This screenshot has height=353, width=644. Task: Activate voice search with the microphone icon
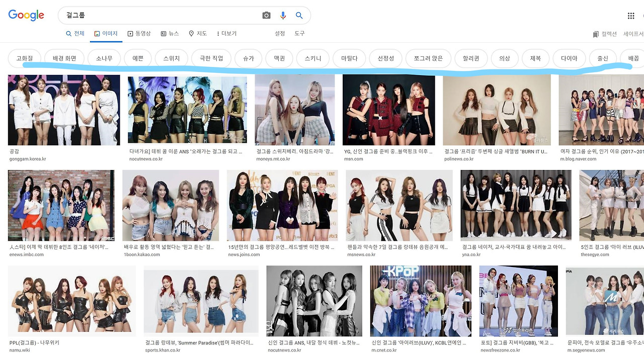tap(283, 16)
